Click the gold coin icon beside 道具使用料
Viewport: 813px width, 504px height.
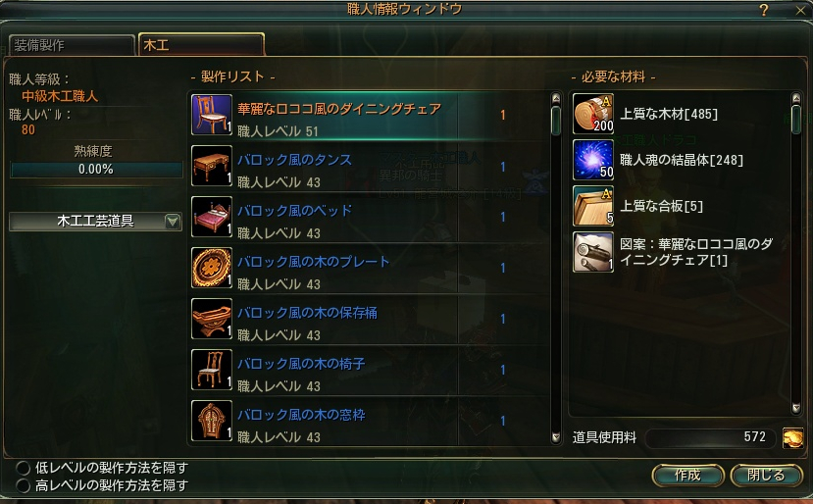[792, 438]
